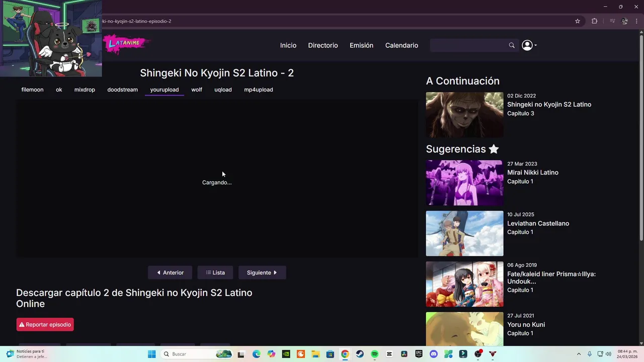
Task: Click the Anterior episode button
Action: (170, 273)
